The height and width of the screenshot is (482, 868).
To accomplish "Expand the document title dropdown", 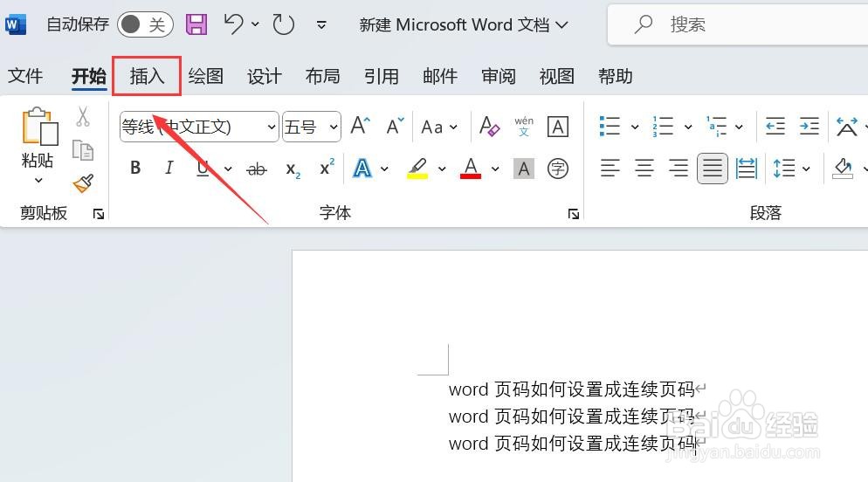I will click(561, 25).
